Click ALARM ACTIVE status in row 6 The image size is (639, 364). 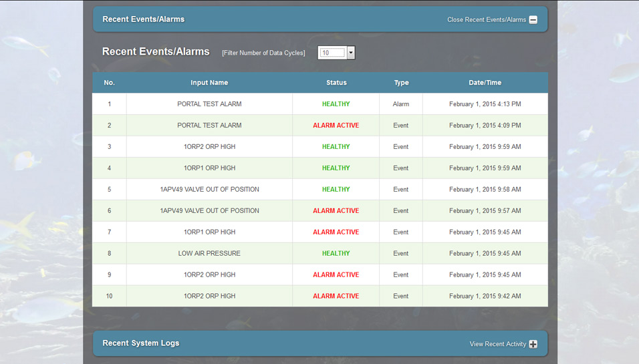(336, 210)
